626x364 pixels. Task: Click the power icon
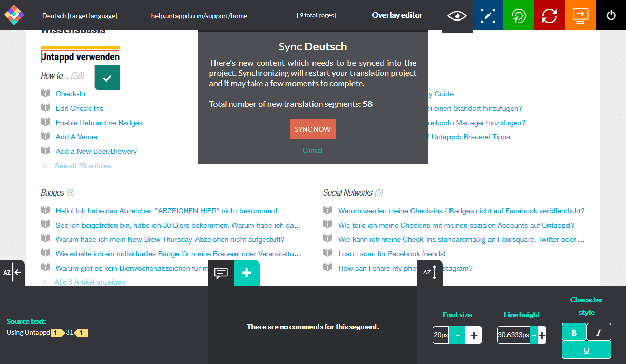611,15
